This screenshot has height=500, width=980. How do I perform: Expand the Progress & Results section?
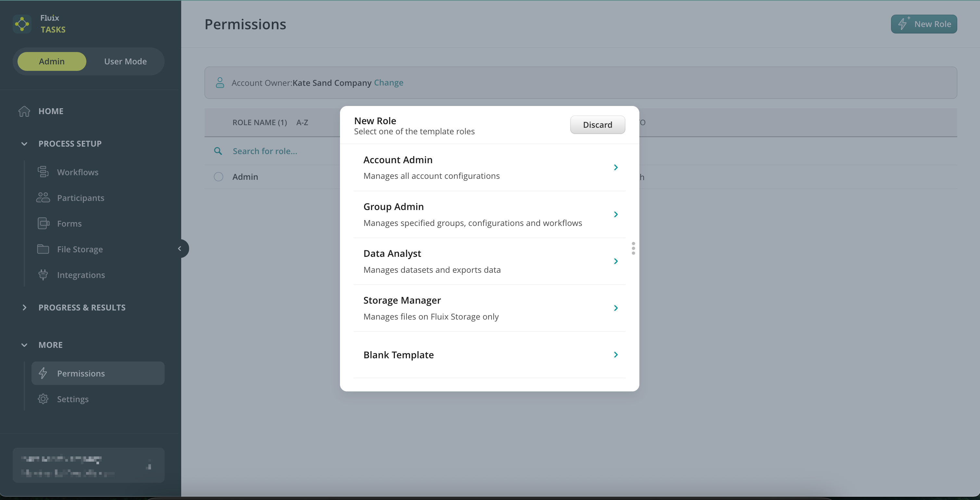coord(24,307)
